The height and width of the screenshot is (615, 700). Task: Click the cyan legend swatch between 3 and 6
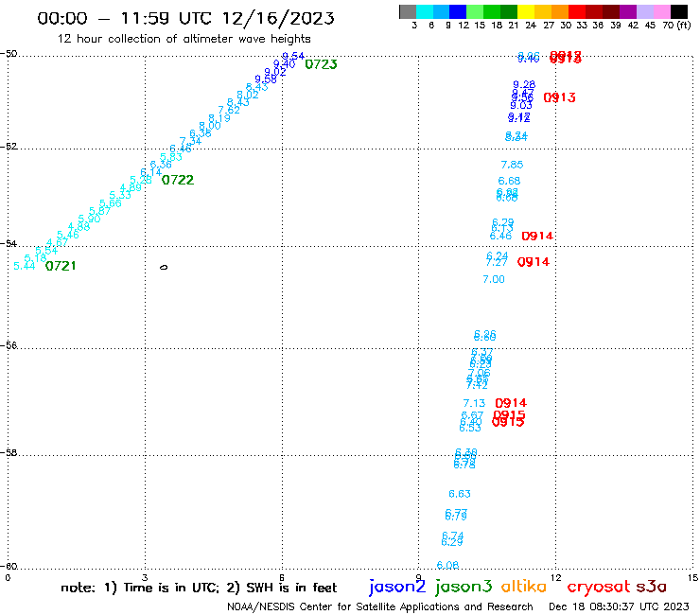[x=425, y=11]
